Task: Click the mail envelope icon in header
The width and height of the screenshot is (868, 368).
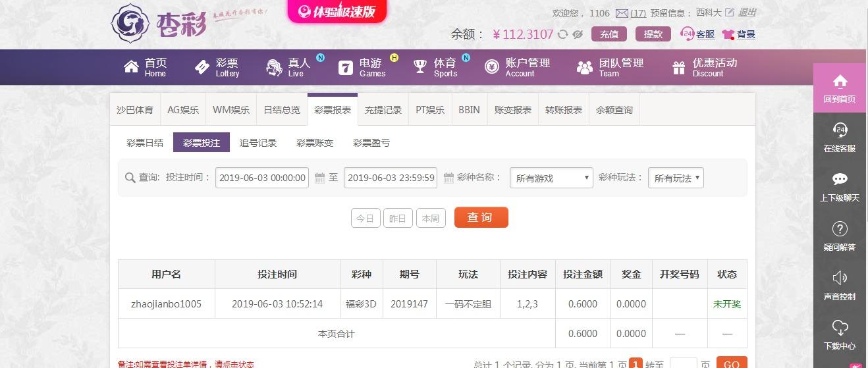Action: coord(622,13)
